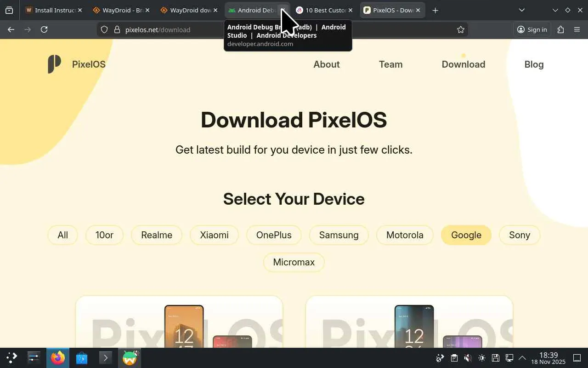
Task: Reload the current pixelos.net page
Action: click(x=44, y=29)
